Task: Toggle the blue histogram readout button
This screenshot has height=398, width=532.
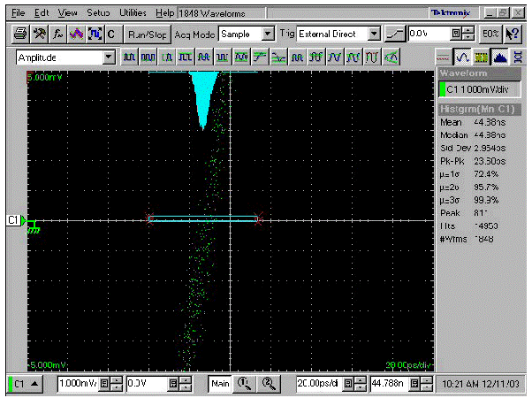Action: pos(500,57)
